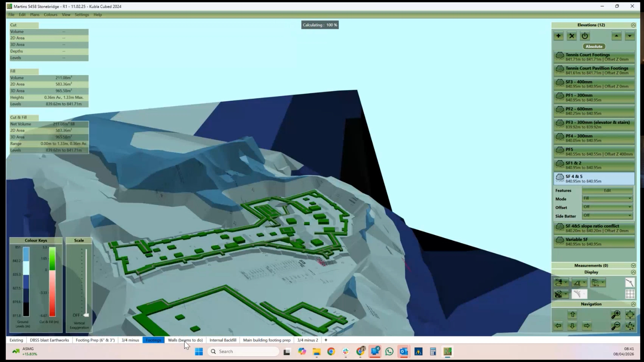Open the Plans menu
The image size is (644, 362).
(35, 15)
